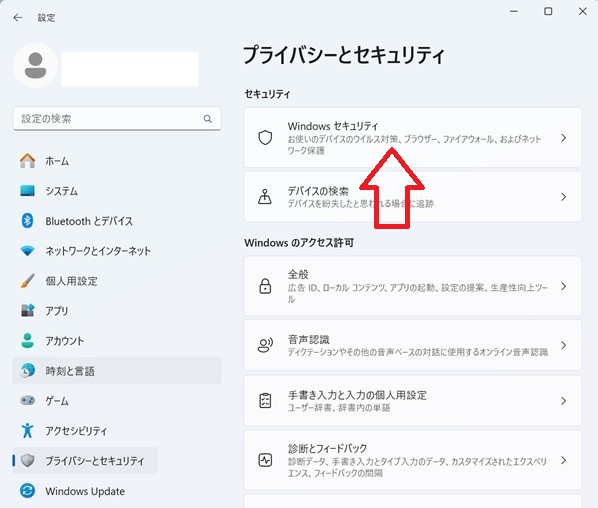The image size is (598, 508).
Task: Open 手書き入力と入力の個人用設定 card
Action: (413, 400)
